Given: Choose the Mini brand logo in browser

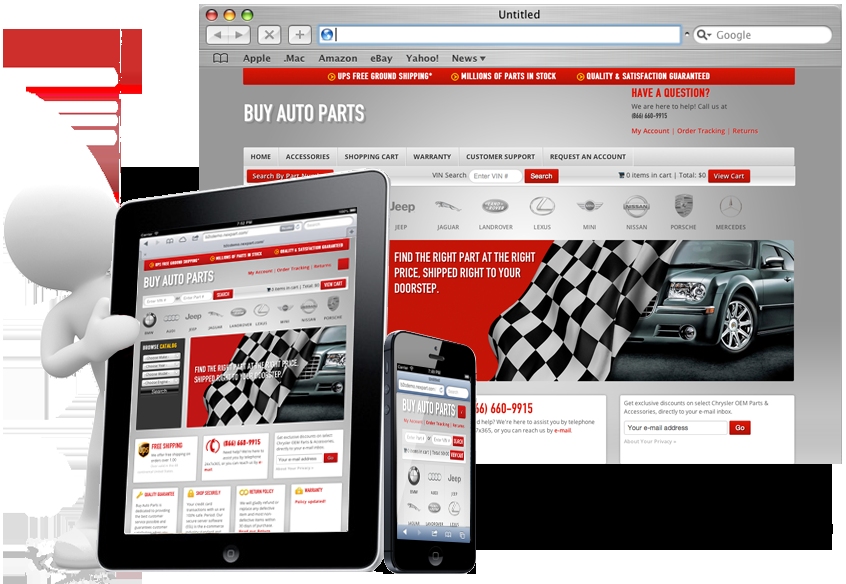Looking at the screenshot, I should point(589,206).
